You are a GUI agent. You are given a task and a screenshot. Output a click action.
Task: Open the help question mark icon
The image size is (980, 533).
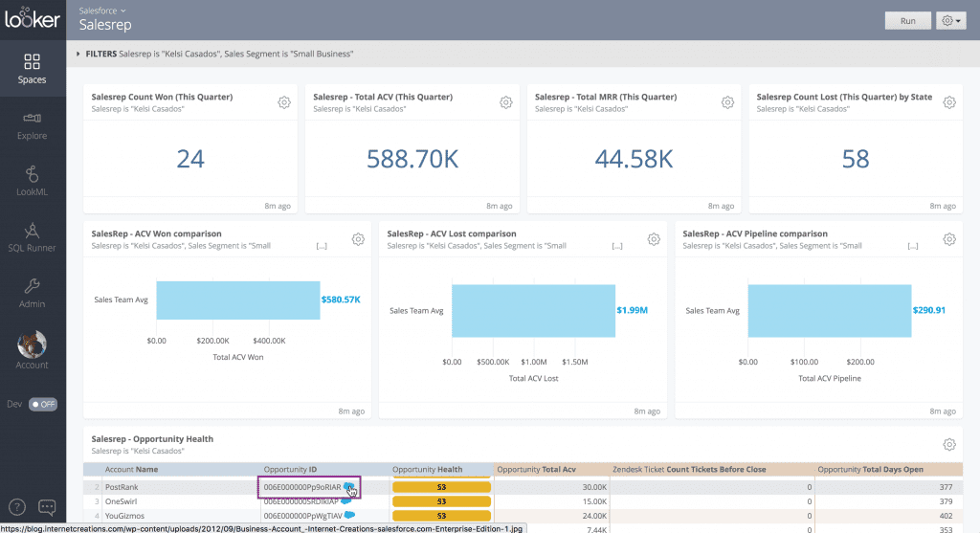coord(17,507)
